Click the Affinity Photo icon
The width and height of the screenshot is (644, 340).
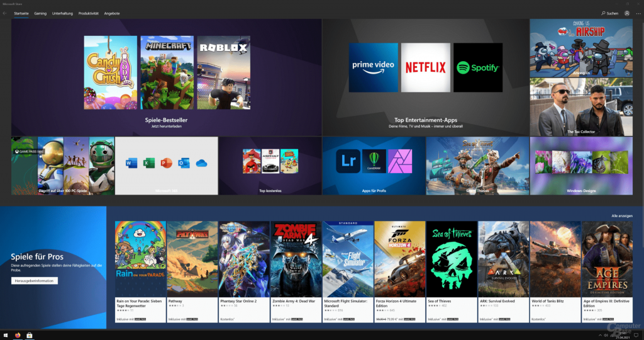[400, 161]
